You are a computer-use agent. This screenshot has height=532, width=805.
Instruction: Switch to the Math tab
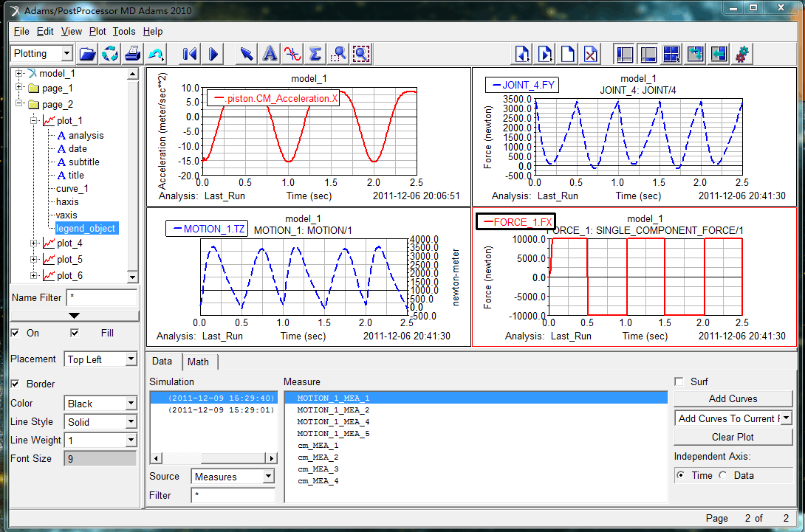click(198, 362)
